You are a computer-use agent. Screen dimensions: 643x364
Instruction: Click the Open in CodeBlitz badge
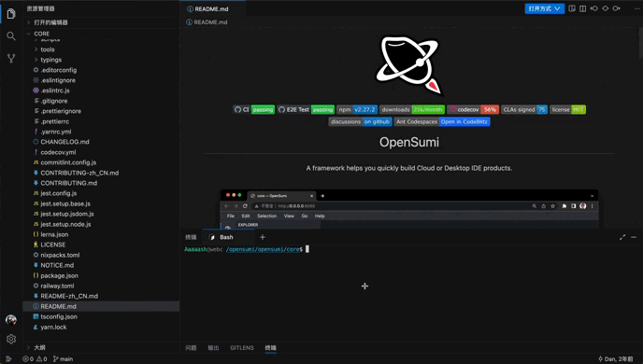tap(442, 121)
